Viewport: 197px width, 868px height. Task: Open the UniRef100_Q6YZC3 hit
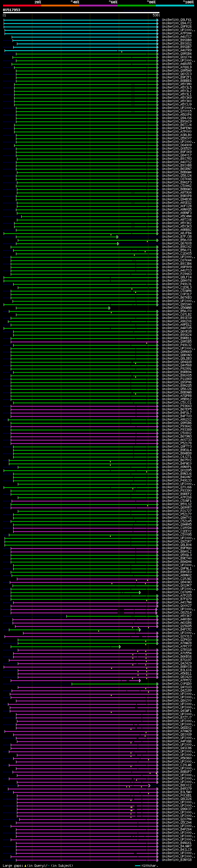click(x=176, y=74)
